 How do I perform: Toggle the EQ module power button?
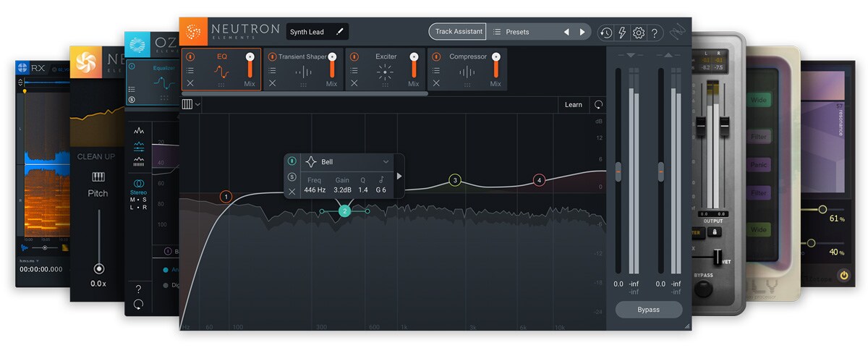[190, 56]
